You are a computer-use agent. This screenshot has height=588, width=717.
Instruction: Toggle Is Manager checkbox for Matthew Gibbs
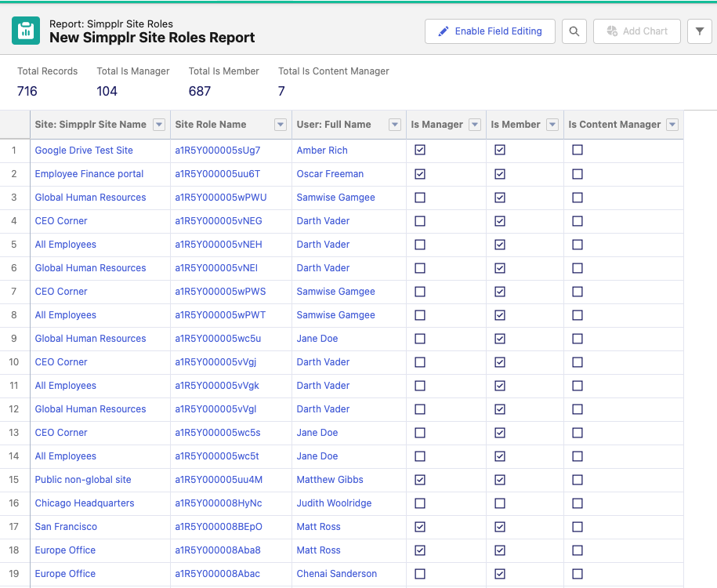pyautogui.click(x=420, y=480)
